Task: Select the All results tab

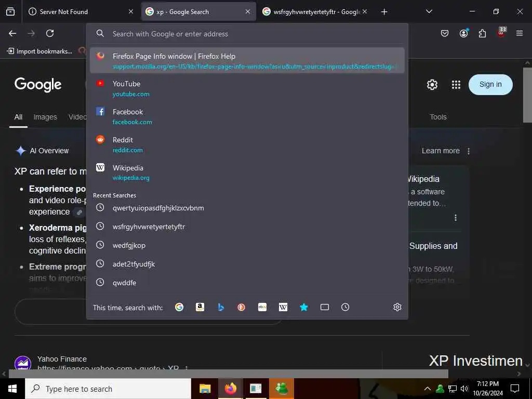Action: click(x=18, y=117)
